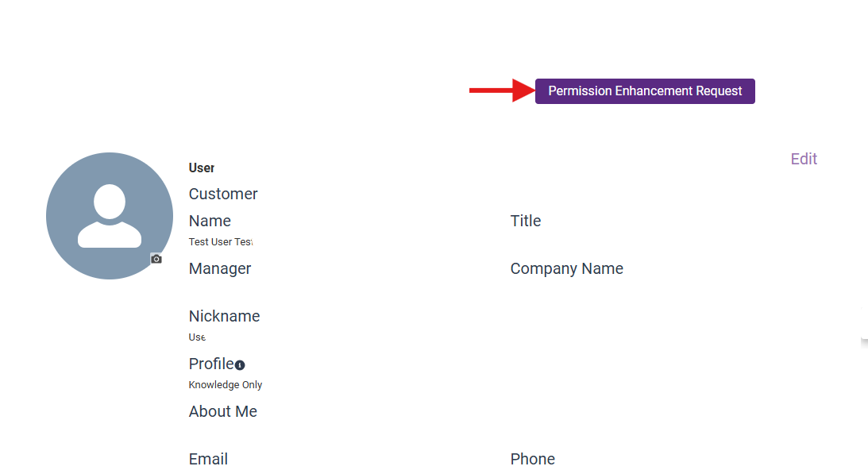Click the bold User heading
Viewport: 868px width, 470px height.
(202, 168)
